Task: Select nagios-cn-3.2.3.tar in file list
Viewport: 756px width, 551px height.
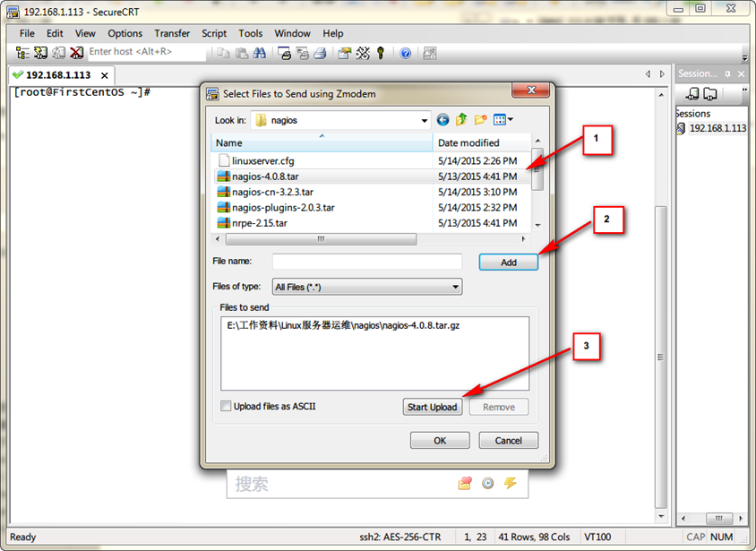Action: click(371, 192)
